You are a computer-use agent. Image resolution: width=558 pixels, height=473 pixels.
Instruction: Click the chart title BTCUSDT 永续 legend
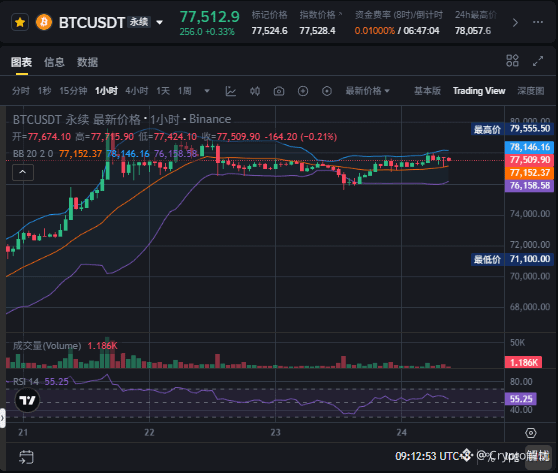point(122,119)
